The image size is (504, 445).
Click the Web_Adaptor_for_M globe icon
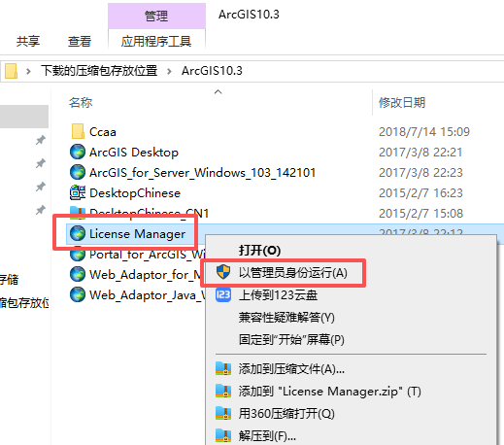coord(78,274)
